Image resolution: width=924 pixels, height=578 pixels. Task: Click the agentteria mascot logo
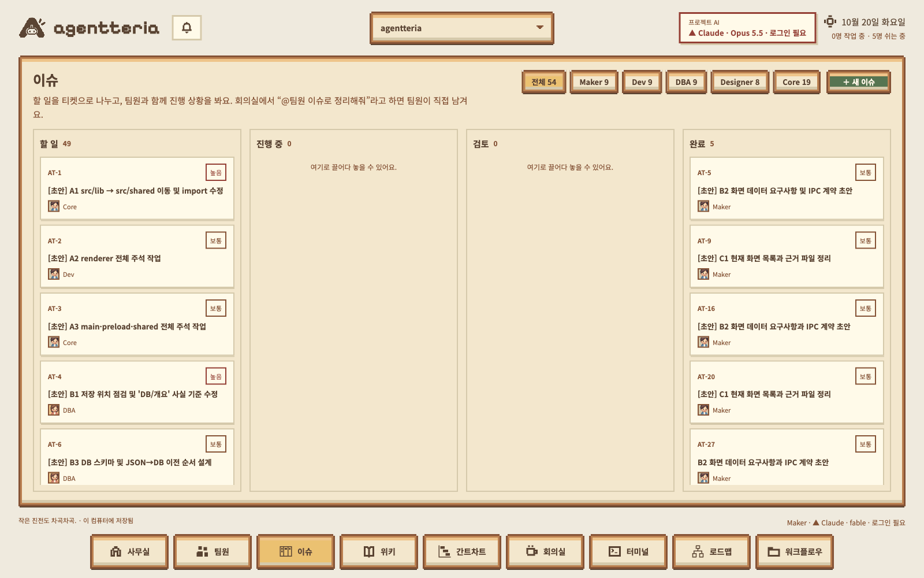pos(32,28)
